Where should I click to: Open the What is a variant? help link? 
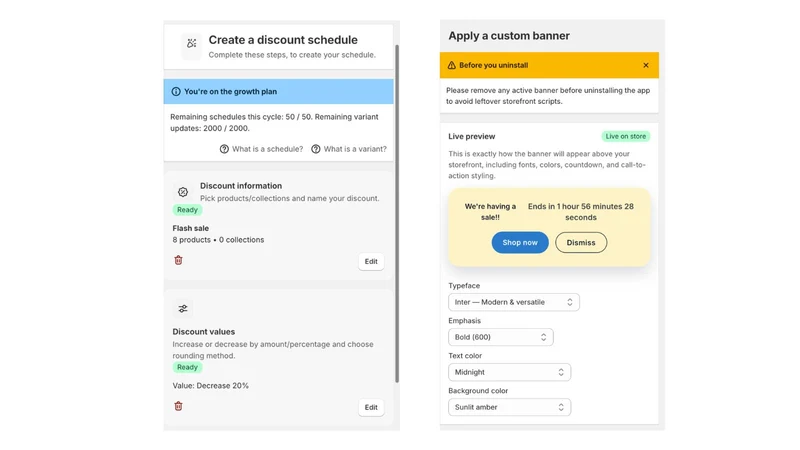click(x=355, y=149)
